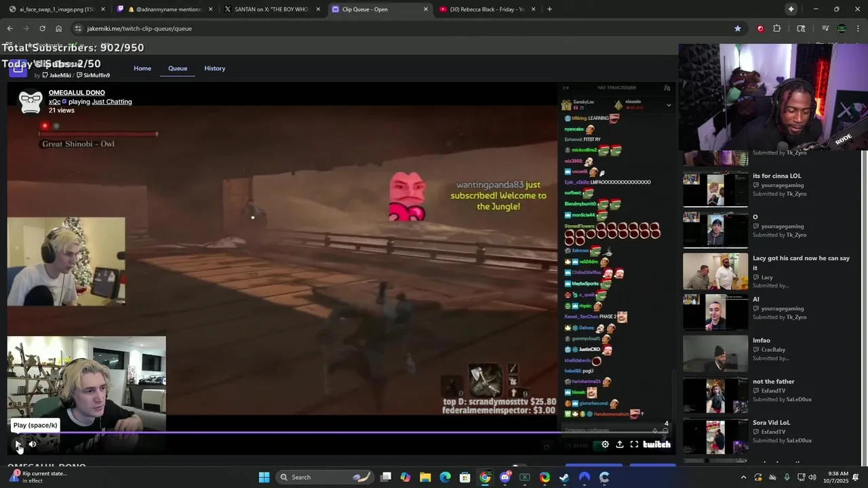Show hidden system tray icons
Viewport: 868px width, 488px height.
pos(743,477)
